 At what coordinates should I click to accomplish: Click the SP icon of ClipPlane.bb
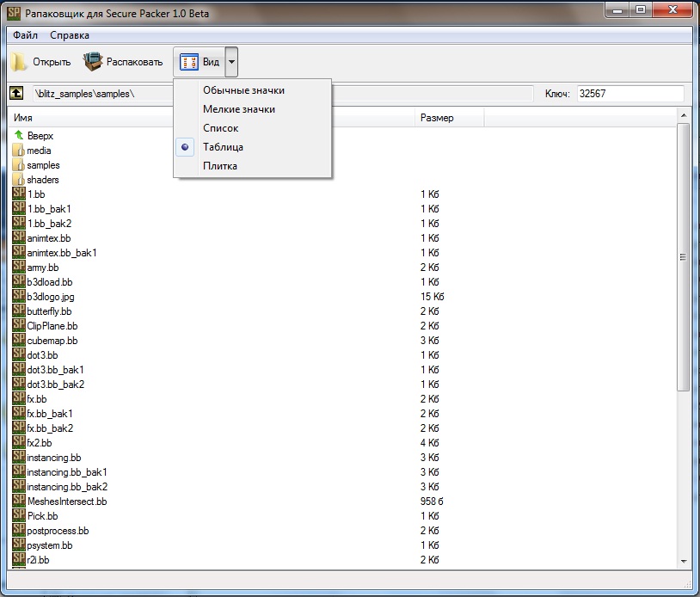[x=19, y=325]
